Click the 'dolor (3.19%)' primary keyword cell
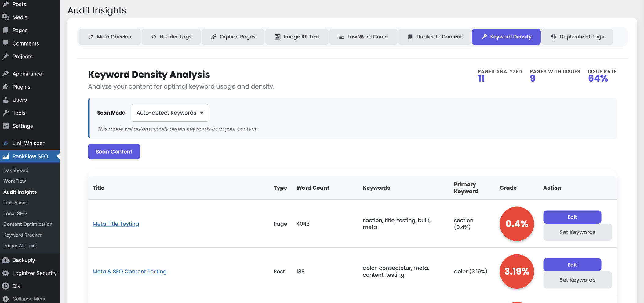This screenshot has height=303, width=644. point(471,272)
